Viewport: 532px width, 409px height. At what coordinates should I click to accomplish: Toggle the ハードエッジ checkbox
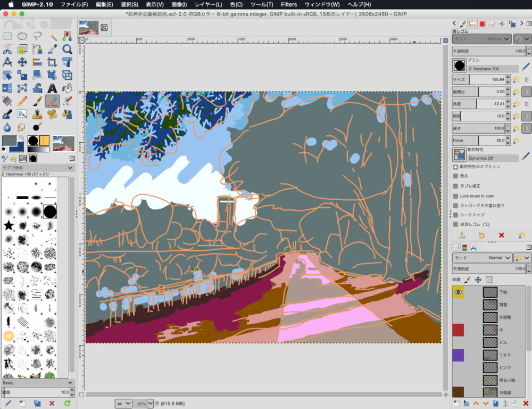point(455,215)
